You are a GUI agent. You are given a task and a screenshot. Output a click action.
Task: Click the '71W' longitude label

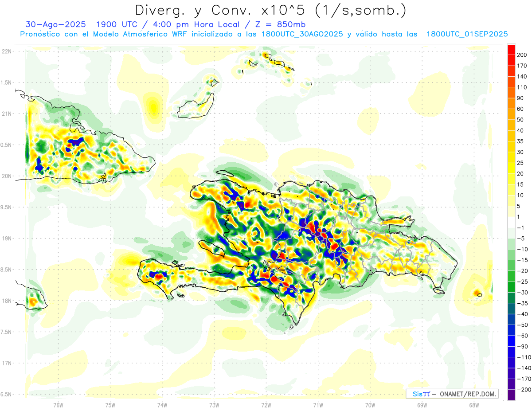click(x=318, y=405)
